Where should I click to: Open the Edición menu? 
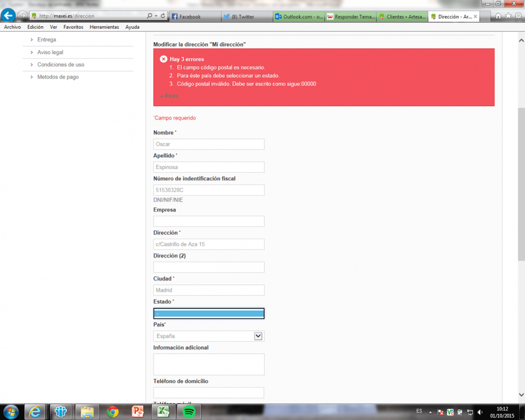click(x=35, y=27)
